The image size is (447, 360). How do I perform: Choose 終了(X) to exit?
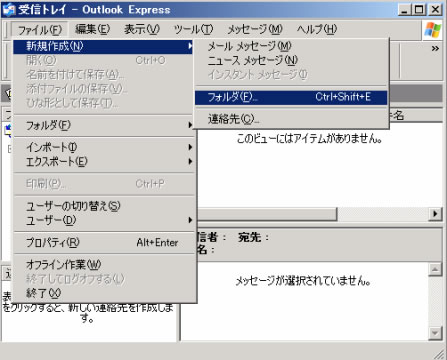click(x=103, y=293)
